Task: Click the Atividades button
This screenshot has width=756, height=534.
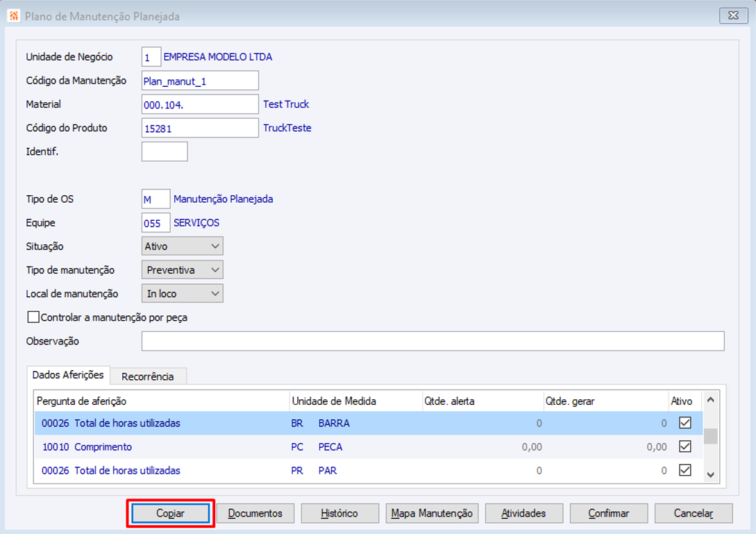Action: pos(523,513)
